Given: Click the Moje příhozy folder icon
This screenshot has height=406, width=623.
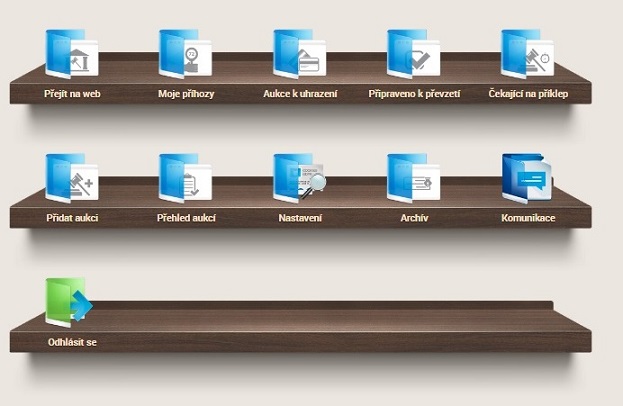Looking at the screenshot, I should (x=184, y=53).
